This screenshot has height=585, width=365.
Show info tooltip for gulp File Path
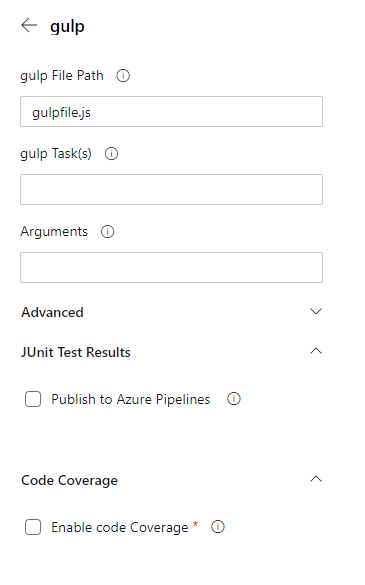point(123,76)
